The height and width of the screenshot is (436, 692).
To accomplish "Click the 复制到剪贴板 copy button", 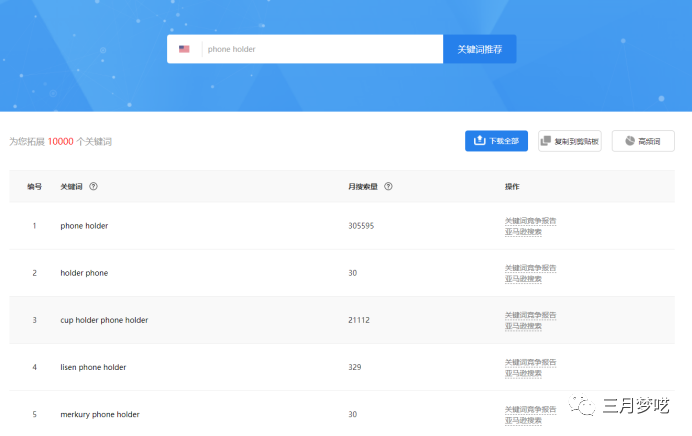I will (x=569, y=141).
